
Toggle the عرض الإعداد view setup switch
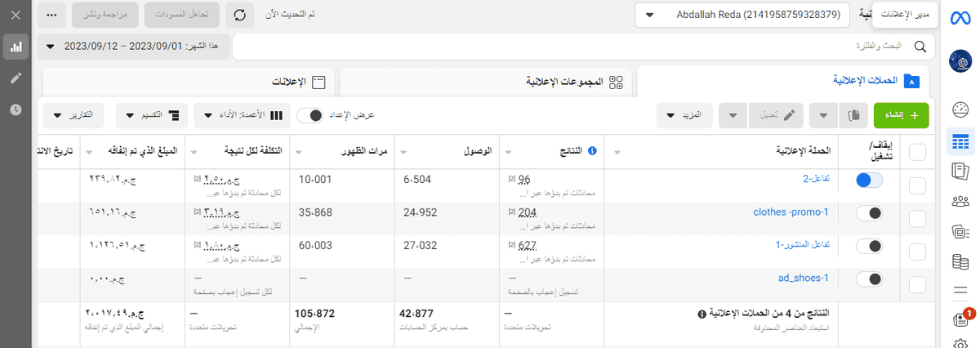coord(310,116)
